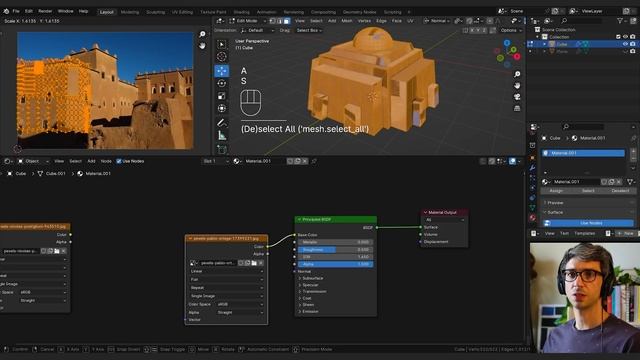Image resolution: width=640 pixels, height=360 pixels.
Task: Select the Rotate tool in viewport toolbar
Action: [x=222, y=83]
